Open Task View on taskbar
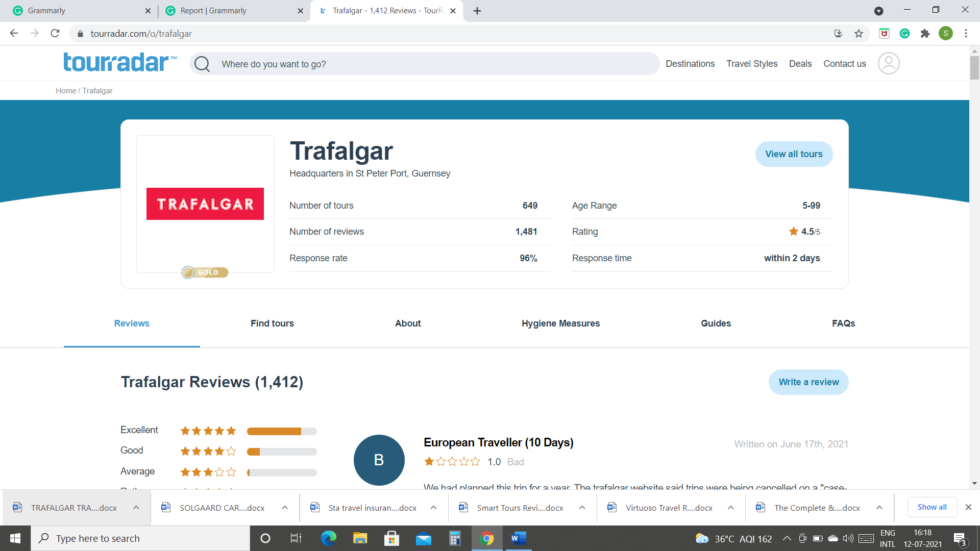 click(296, 538)
